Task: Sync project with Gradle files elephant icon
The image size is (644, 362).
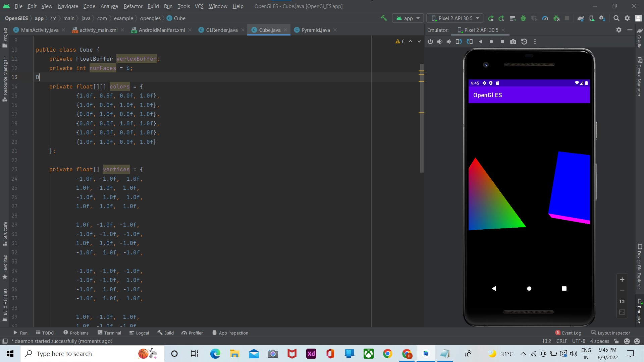Action: coord(581,18)
